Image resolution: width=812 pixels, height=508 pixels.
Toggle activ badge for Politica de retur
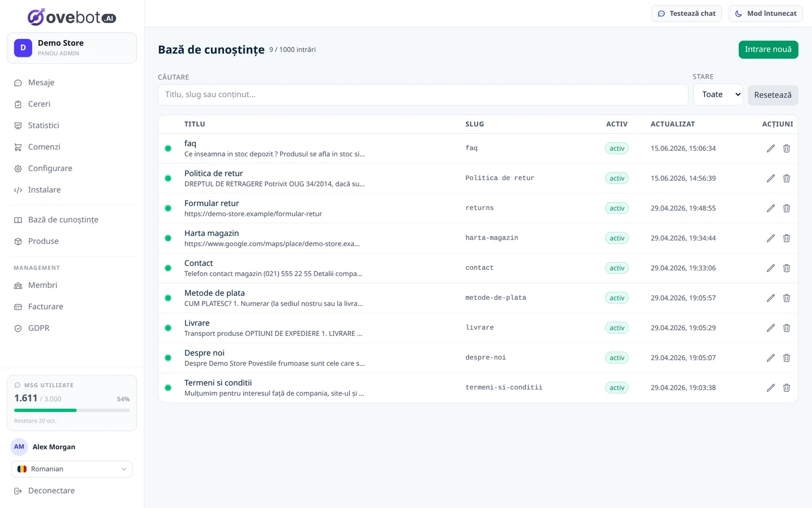[617, 178]
